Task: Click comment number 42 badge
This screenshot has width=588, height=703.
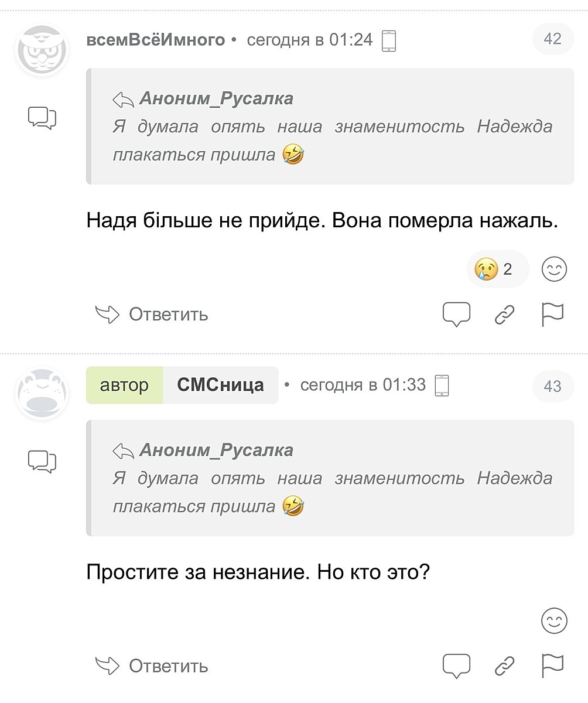Action: [552, 39]
